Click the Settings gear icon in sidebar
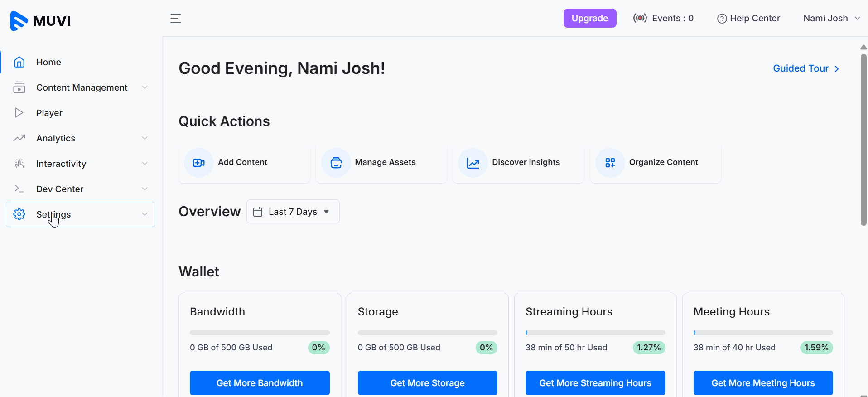 pyautogui.click(x=19, y=214)
